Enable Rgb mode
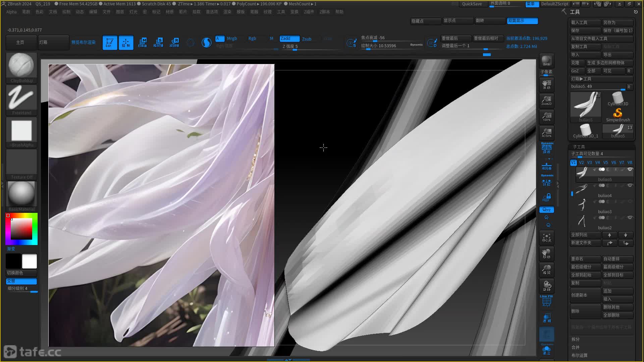644x362 pixels. (x=252, y=39)
